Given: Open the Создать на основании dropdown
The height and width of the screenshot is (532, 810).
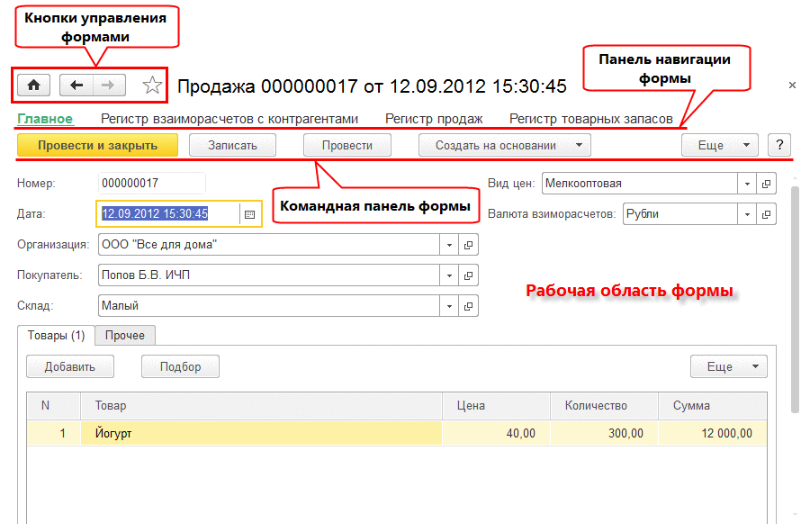Looking at the screenshot, I should click(505, 145).
